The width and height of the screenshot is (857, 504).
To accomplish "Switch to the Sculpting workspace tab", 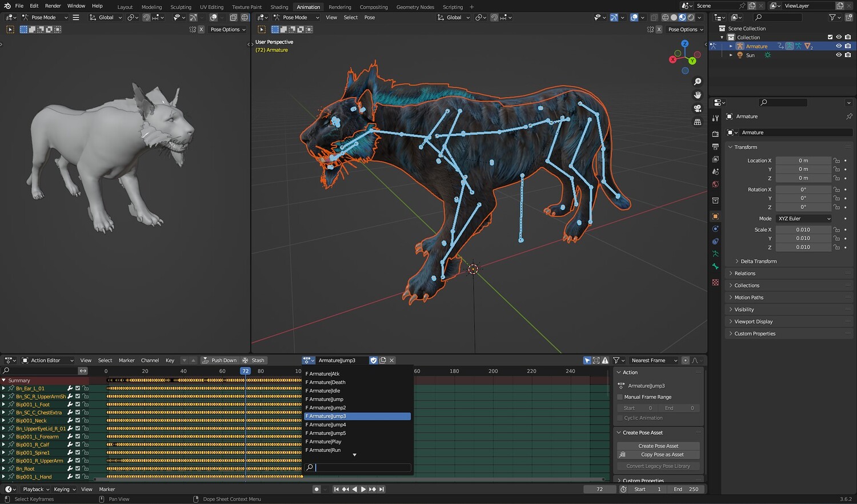I will point(181,7).
